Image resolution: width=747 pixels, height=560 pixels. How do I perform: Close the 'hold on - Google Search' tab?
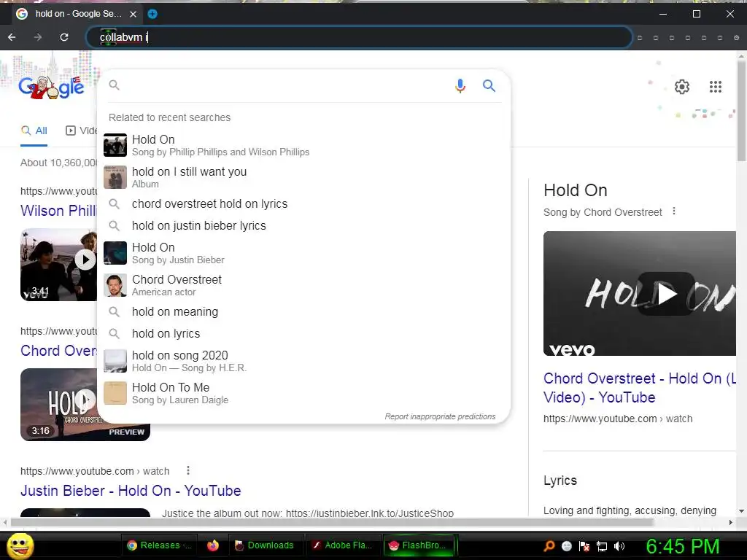click(133, 14)
